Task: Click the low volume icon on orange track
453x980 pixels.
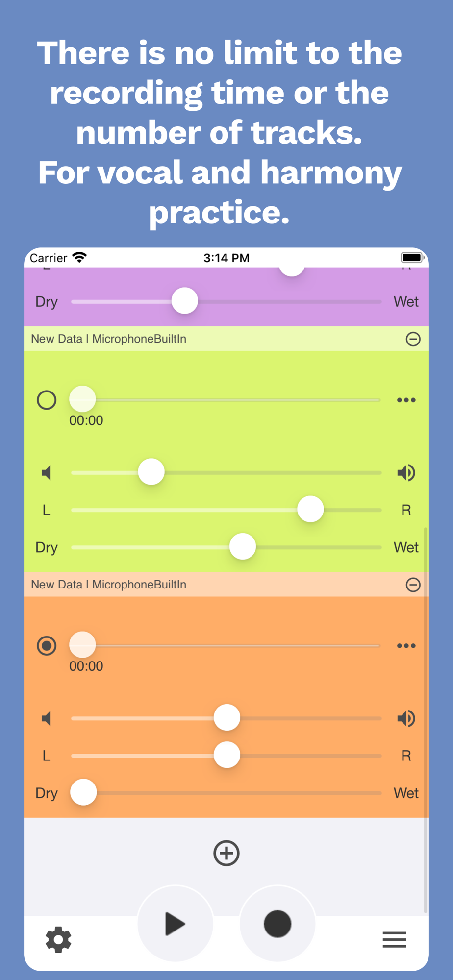Action: [x=47, y=719]
